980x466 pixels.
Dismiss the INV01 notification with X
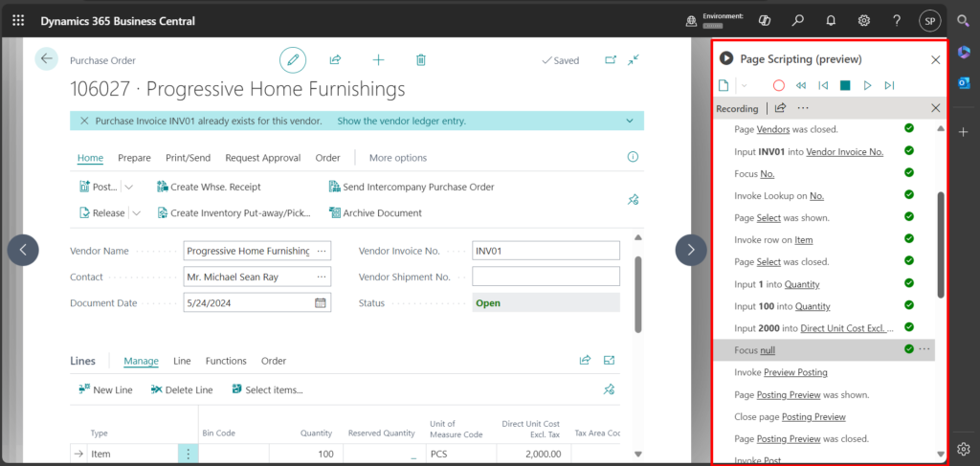pos(83,122)
